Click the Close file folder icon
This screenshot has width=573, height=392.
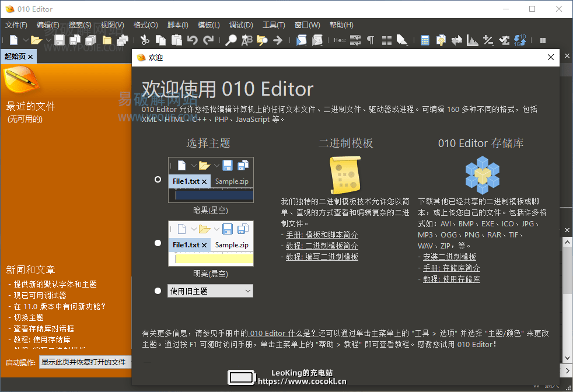coord(107,40)
